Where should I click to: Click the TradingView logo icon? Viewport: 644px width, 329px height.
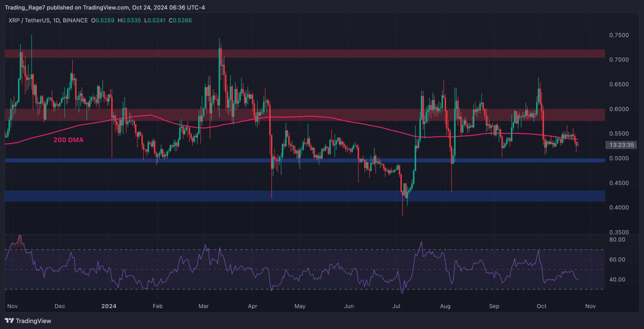click(x=9, y=320)
